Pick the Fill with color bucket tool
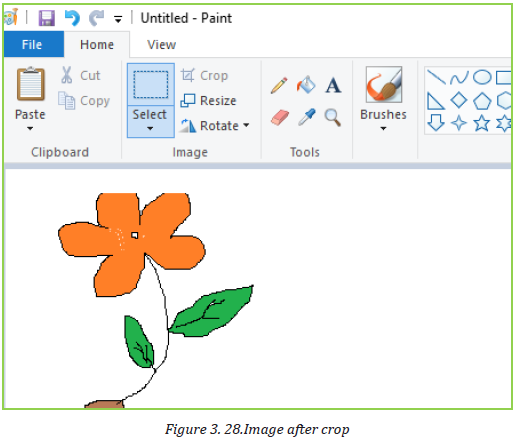The width and height of the screenshot is (516, 442). 306,85
